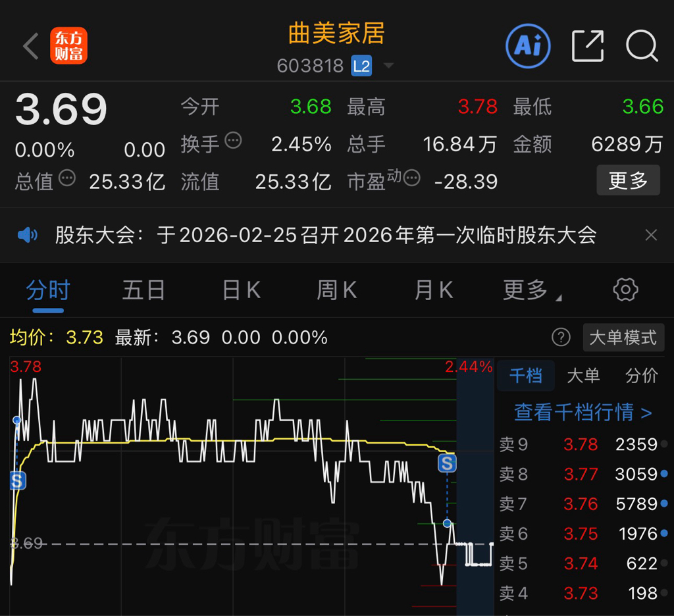This screenshot has width=674, height=616.
Task: Select the 分时 chart tab
Action: (48, 290)
